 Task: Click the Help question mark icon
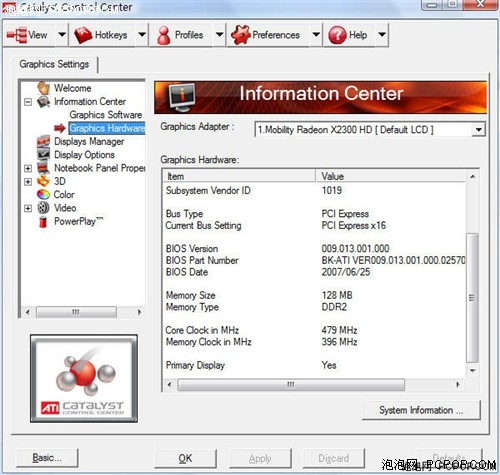point(337,35)
